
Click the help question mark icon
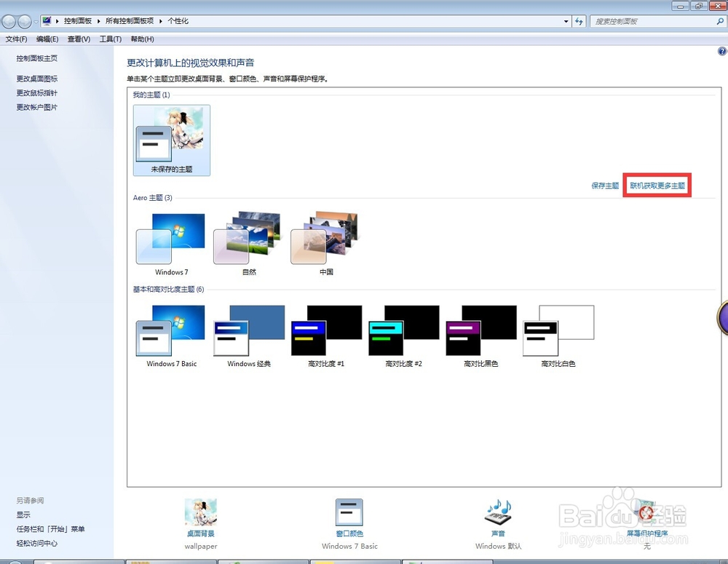coord(721,51)
